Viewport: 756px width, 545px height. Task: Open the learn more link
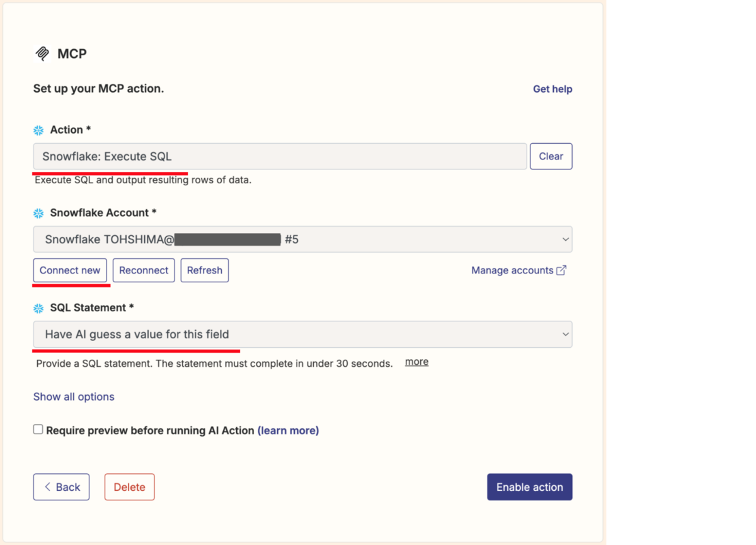coord(288,430)
